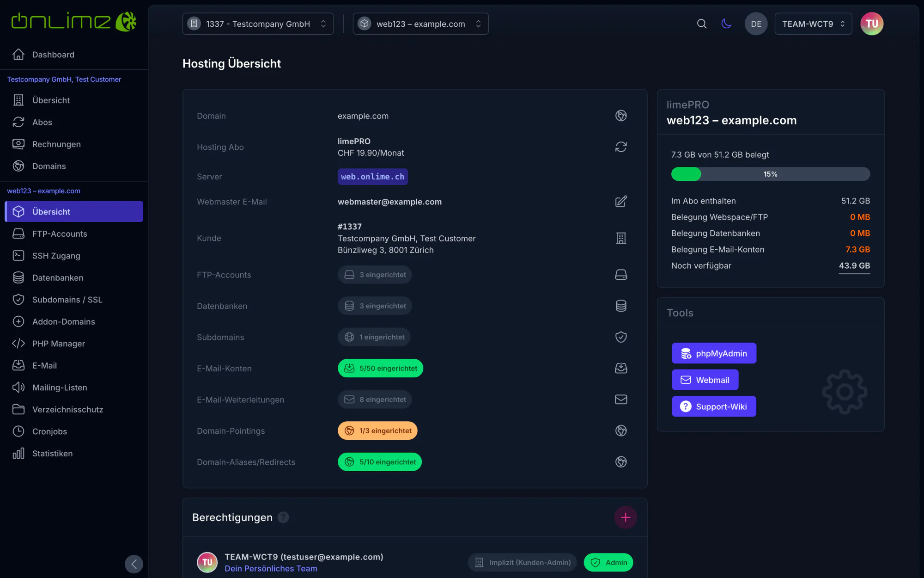This screenshot has width=924, height=578.
Task: Open Webmail tool
Action: coord(705,380)
